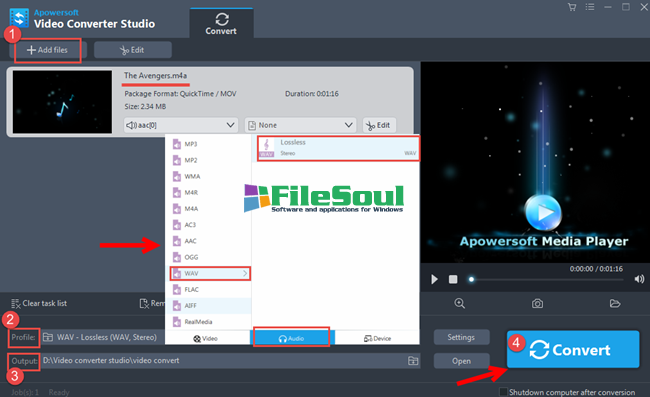Click the Add files button
This screenshot has height=397, width=650.
48,50
